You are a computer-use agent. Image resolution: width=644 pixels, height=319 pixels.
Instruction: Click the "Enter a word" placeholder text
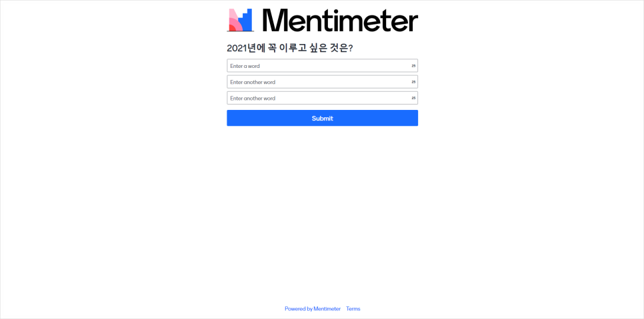(245, 66)
